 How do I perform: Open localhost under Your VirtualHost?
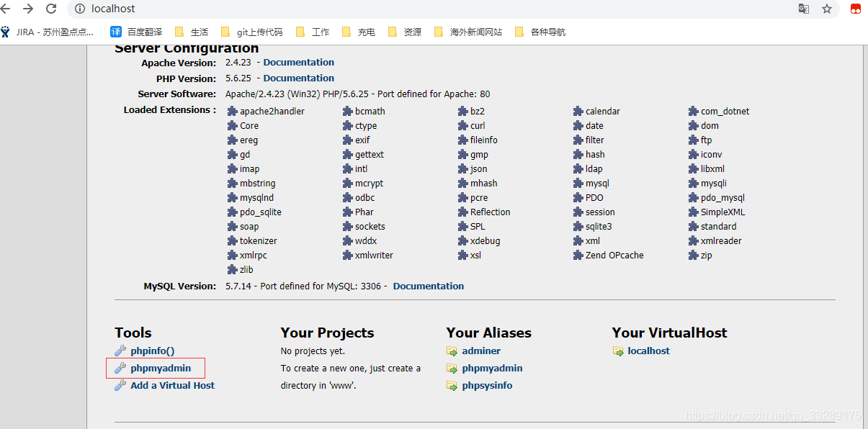[649, 351]
